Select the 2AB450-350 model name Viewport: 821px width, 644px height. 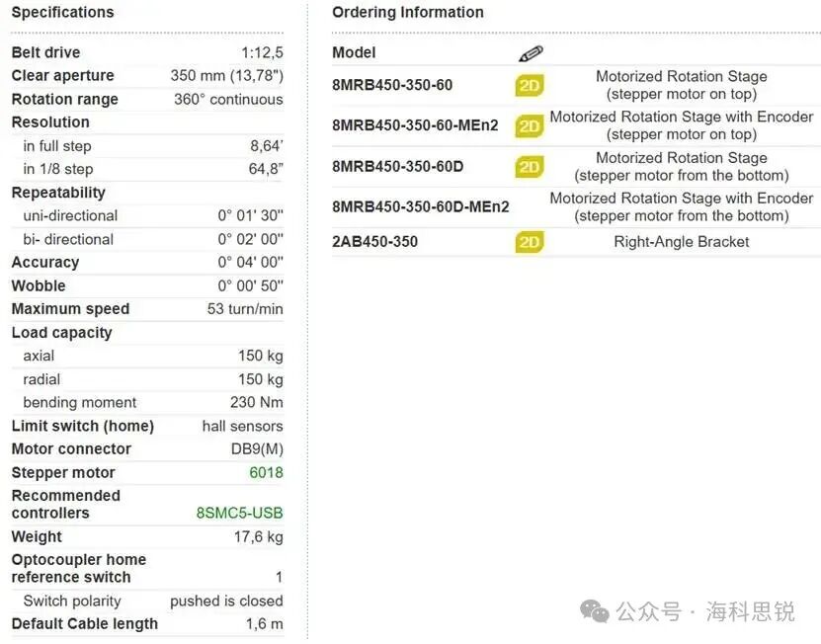coord(374,241)
